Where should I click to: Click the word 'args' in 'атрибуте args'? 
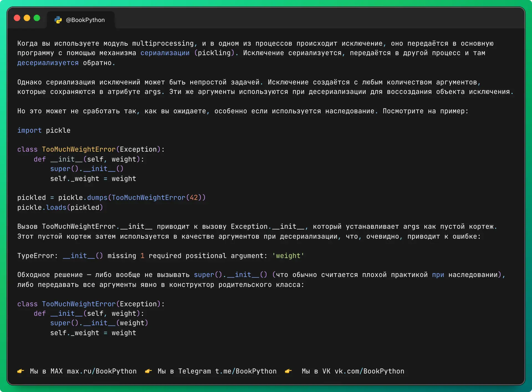(152, 92)
